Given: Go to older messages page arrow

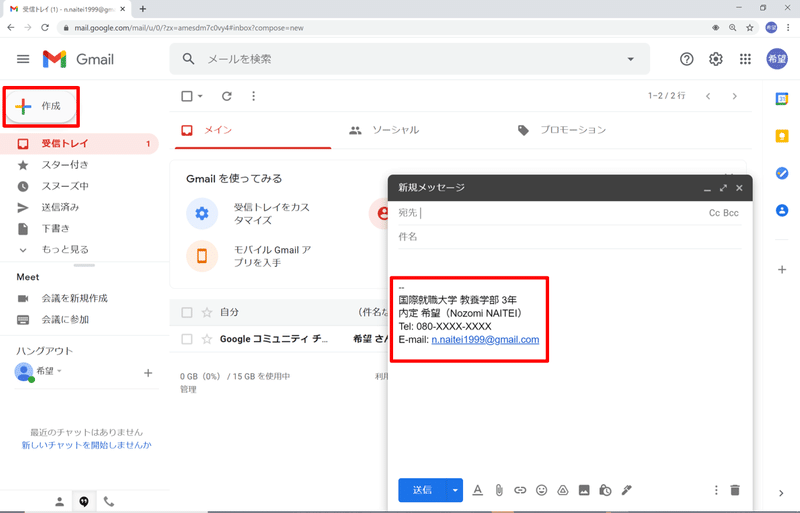Looking at the screenshot, I should (x=735, y=96).
